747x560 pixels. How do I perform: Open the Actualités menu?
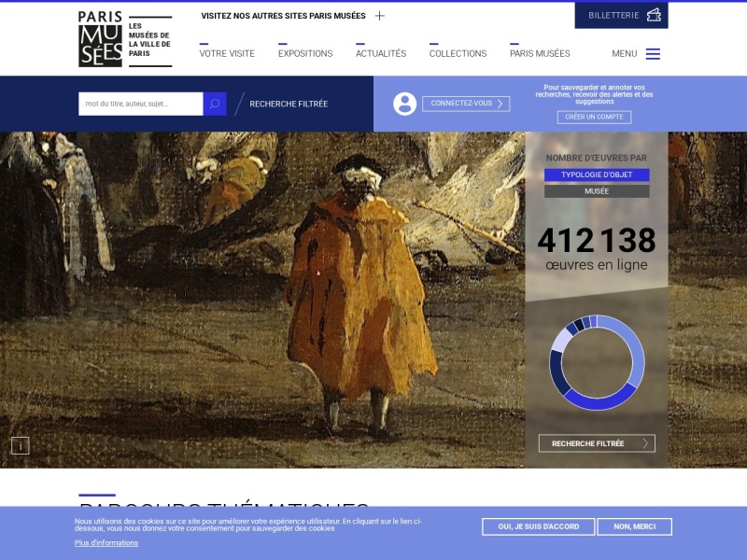pyautogui.click(x=381, y=53)
